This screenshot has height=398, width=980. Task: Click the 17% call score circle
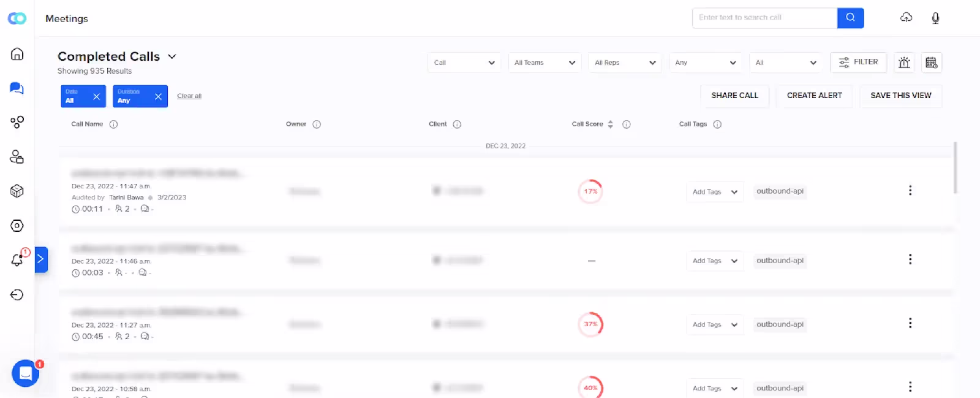point(590,191)
